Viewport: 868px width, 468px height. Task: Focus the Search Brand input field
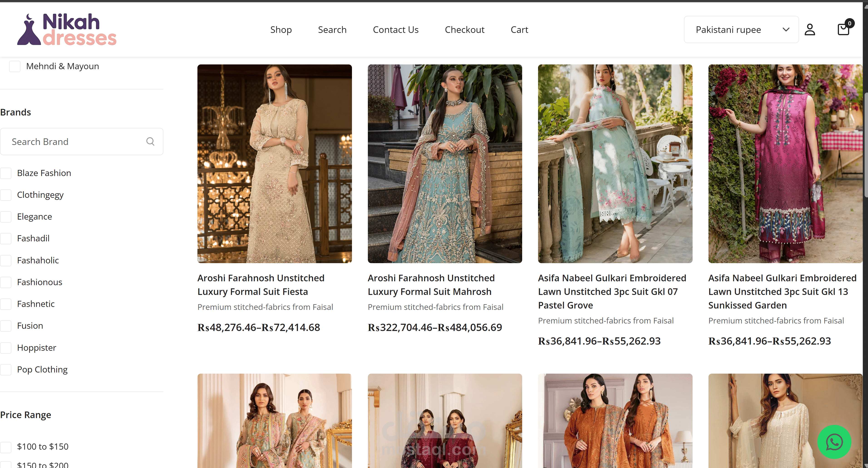click(81, 142)
